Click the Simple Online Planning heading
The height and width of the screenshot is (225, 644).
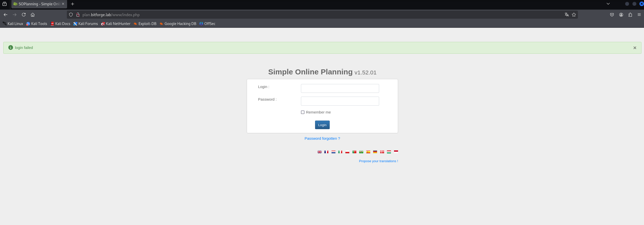310,72
